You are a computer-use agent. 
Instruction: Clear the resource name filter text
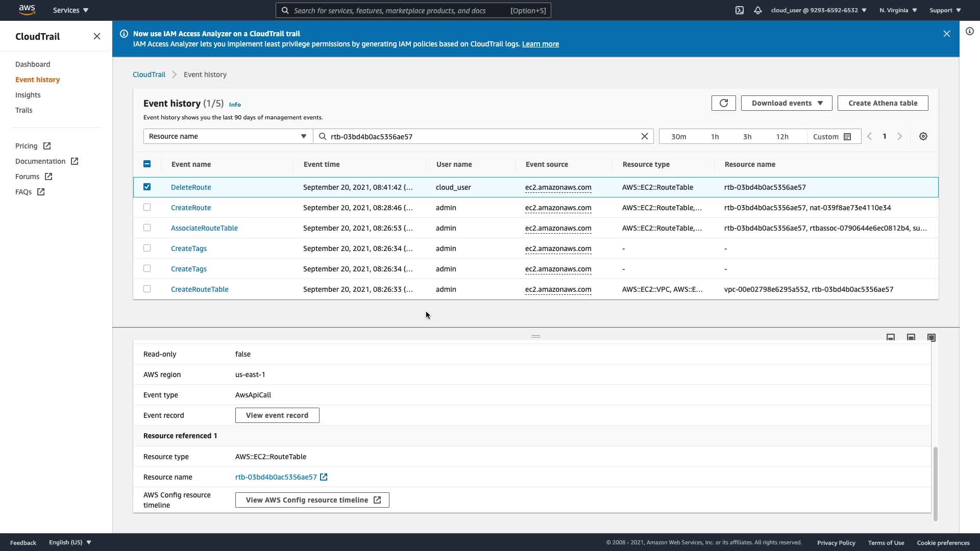click(644, 136)
